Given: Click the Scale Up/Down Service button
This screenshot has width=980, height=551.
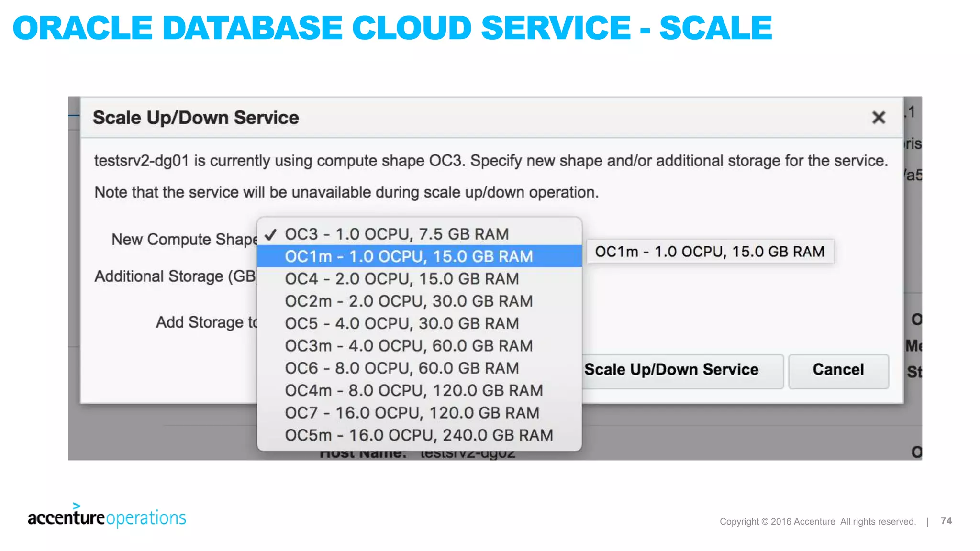Looking at the screenshot, I should point(682,371).
